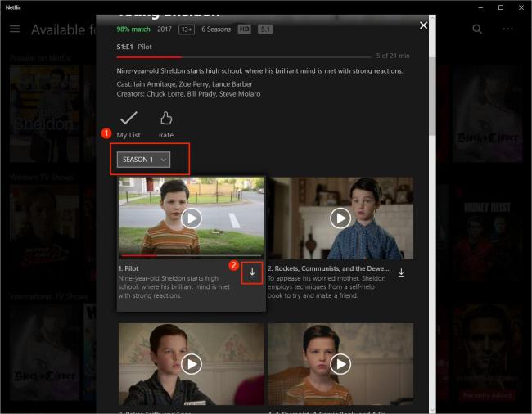The height and width of the screenshot is (414, 532).
Task: Open the hamburger navigation menu
Action: coord(15,29)
